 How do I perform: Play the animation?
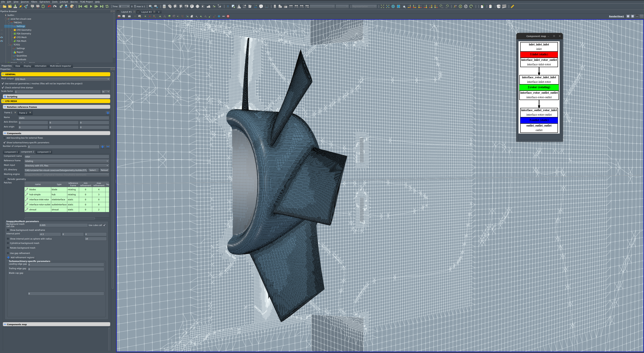(x=91, y=7)
